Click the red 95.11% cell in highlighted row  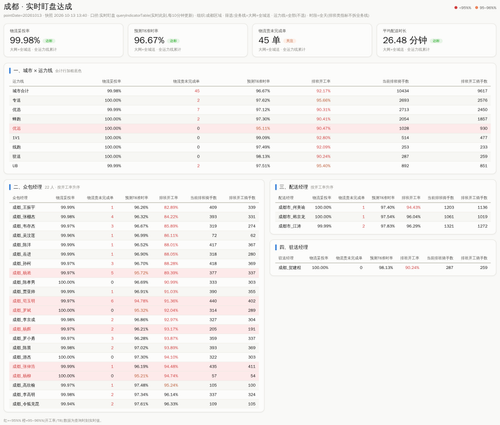pos(263,128)
